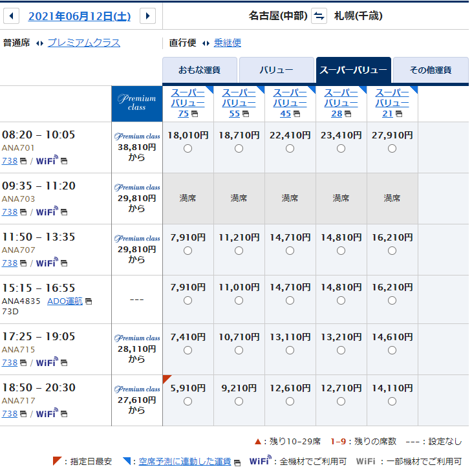Open スーパーバリュー21 fare details link

pyautogui.click(x=392, y=103)
